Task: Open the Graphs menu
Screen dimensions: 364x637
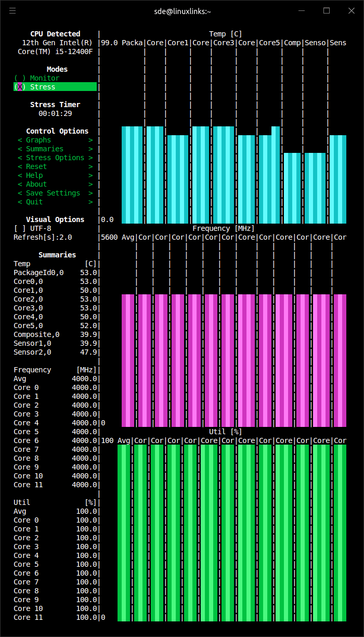Action: 55,140
